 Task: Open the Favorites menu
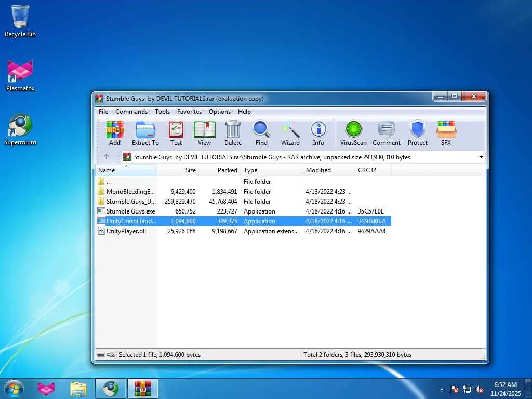tap(189, 112)
